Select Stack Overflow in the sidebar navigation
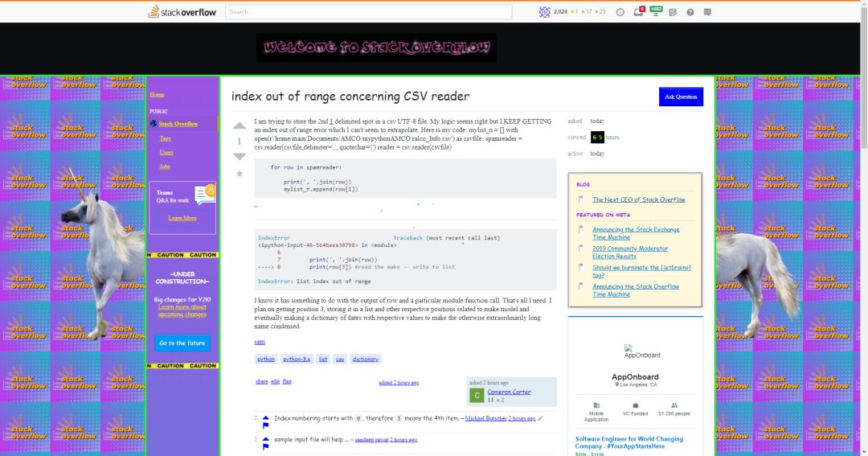 [178, 124]
